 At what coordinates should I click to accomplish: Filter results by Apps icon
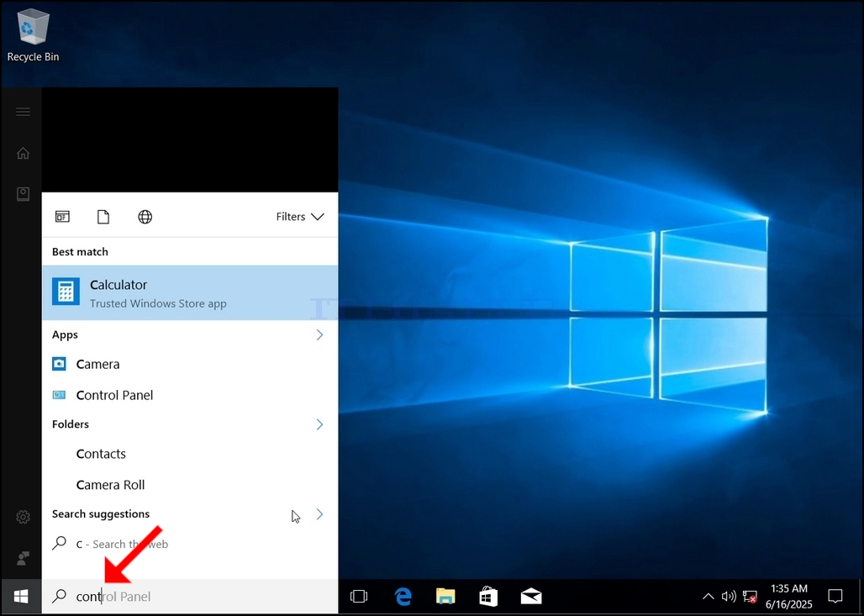(62, 217)
